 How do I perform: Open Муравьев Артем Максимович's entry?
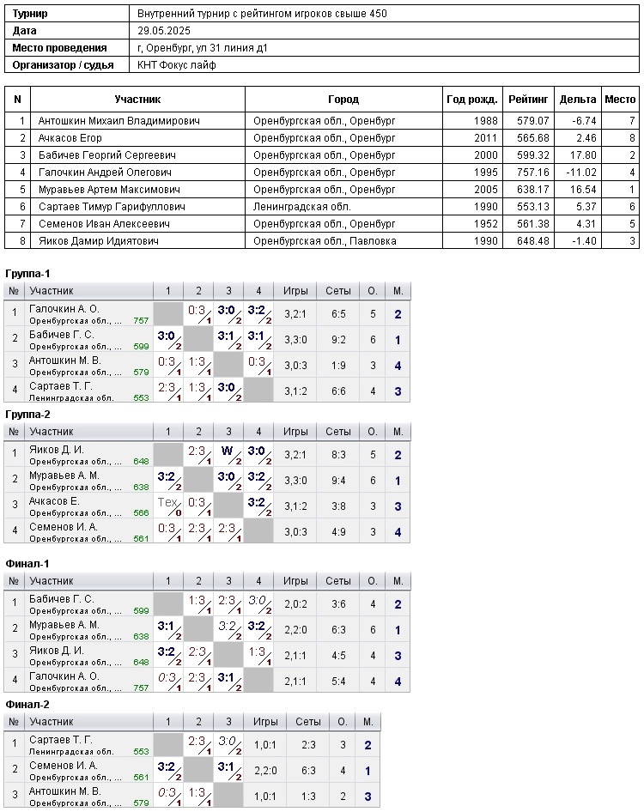pyautogui.click(x=109, y=190)
